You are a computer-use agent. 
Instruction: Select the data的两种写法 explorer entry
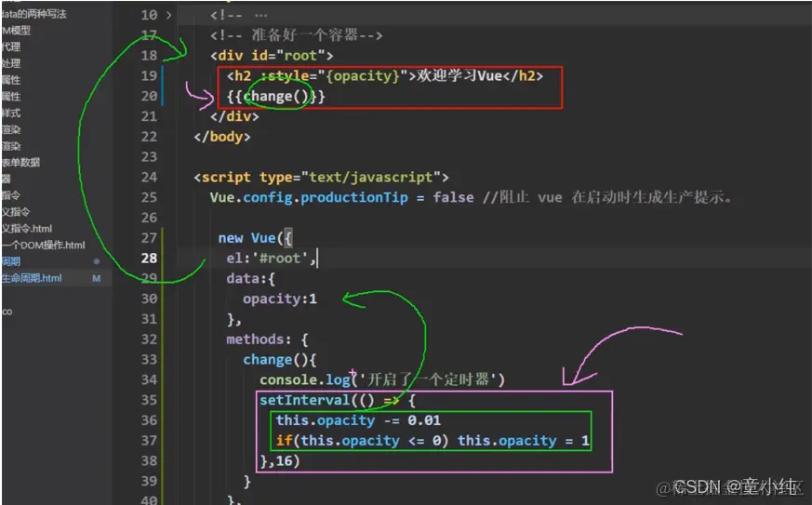coord(33,14)
